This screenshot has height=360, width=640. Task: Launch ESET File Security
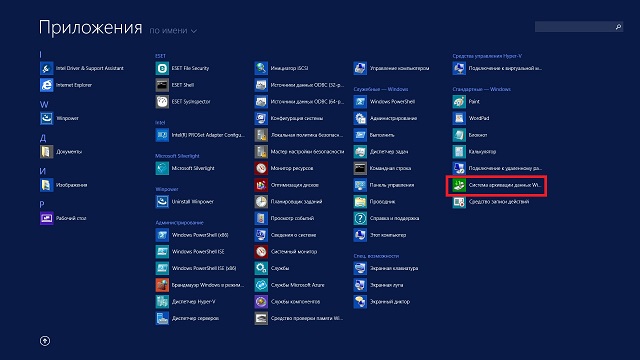pos(182,68)
